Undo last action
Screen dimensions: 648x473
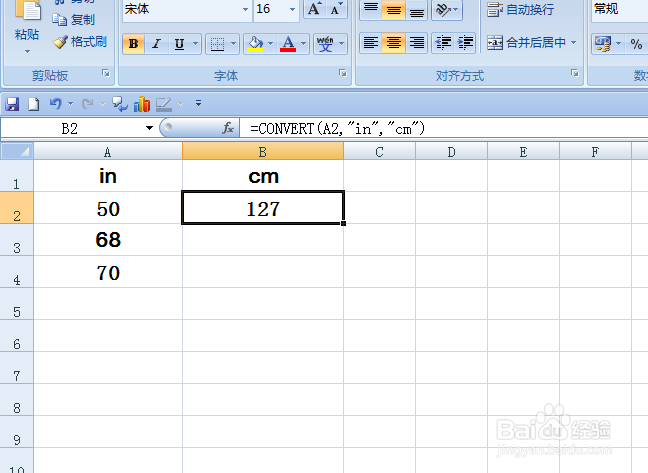(x=55, y=104)
